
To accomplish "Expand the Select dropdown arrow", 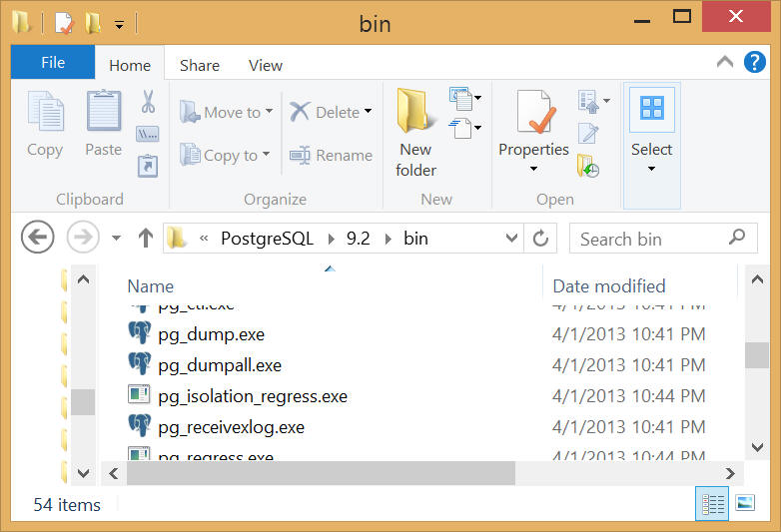I will 651,169.
